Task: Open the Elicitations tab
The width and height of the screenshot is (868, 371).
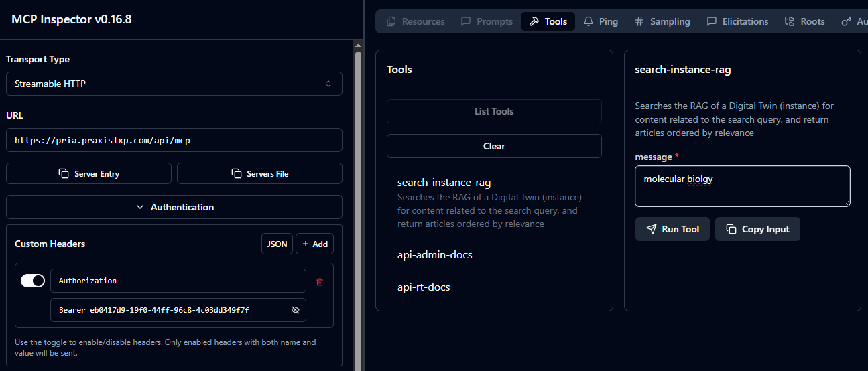Action: [x=737, y=21]
